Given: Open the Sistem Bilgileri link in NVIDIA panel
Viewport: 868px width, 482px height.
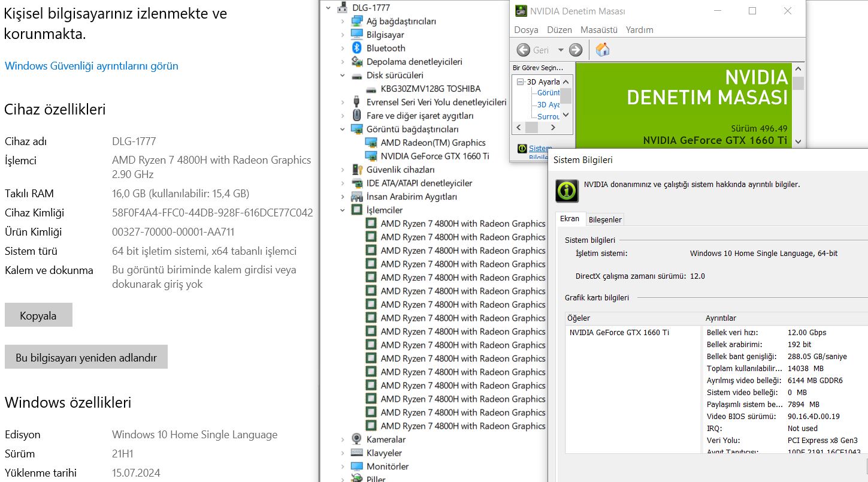Looking at the screenshot, I should pos(539,152).
